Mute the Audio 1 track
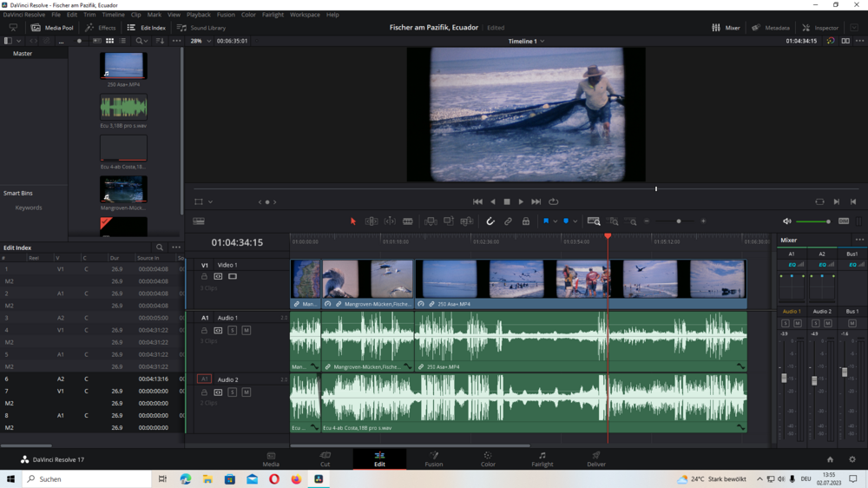This screenshot has width=868, height=488. (247, 331)
